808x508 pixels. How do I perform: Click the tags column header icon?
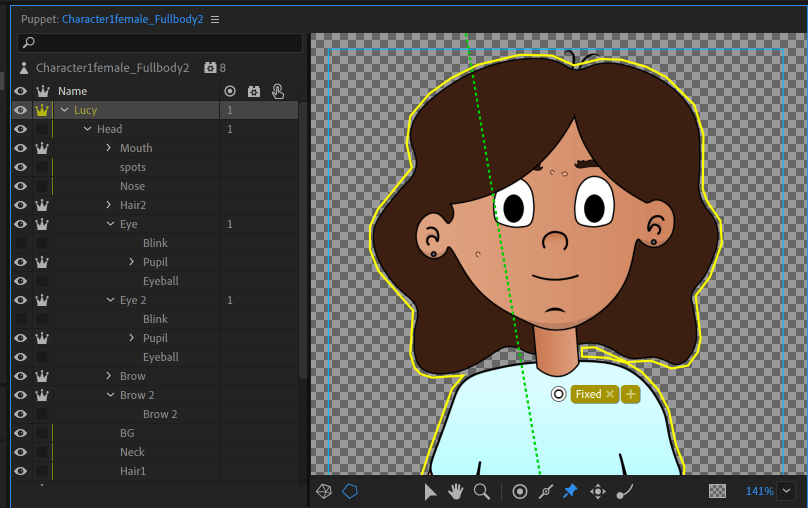click(230, 91)
